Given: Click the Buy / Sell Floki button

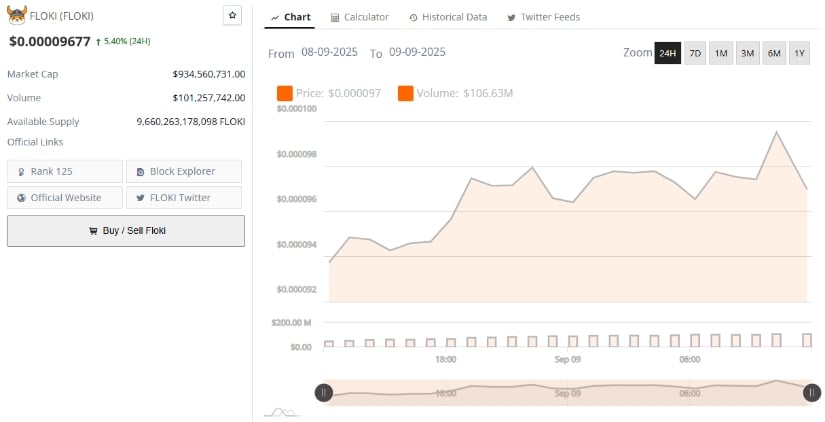Looking at the screenshot, I should coord(126,231).
